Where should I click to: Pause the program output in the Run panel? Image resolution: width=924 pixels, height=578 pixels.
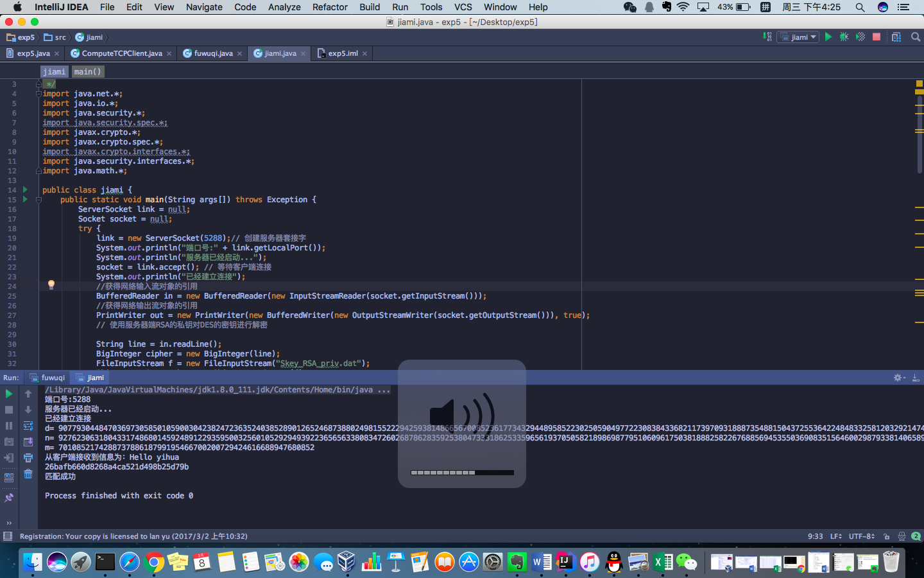coord(9,426)
